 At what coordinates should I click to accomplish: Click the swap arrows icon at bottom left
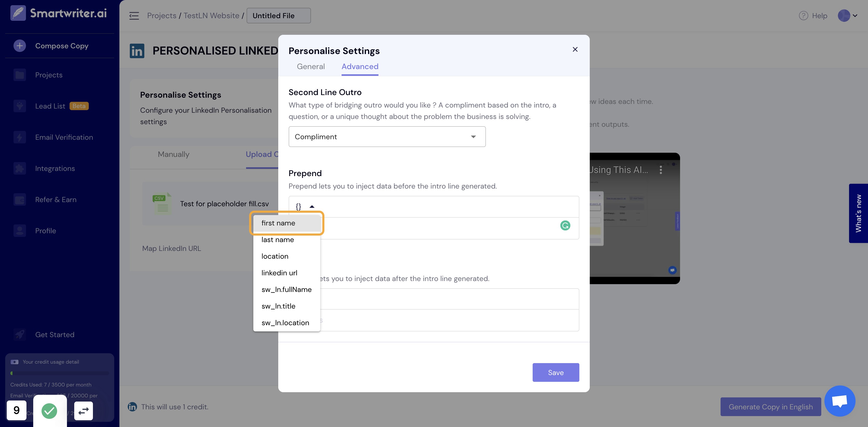tap(83, 411)
